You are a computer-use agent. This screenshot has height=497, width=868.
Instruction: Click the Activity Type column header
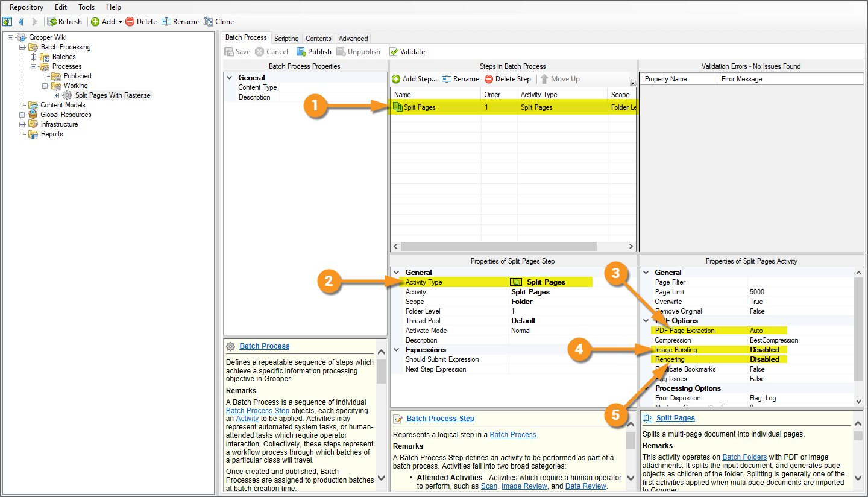click(562, 95)
